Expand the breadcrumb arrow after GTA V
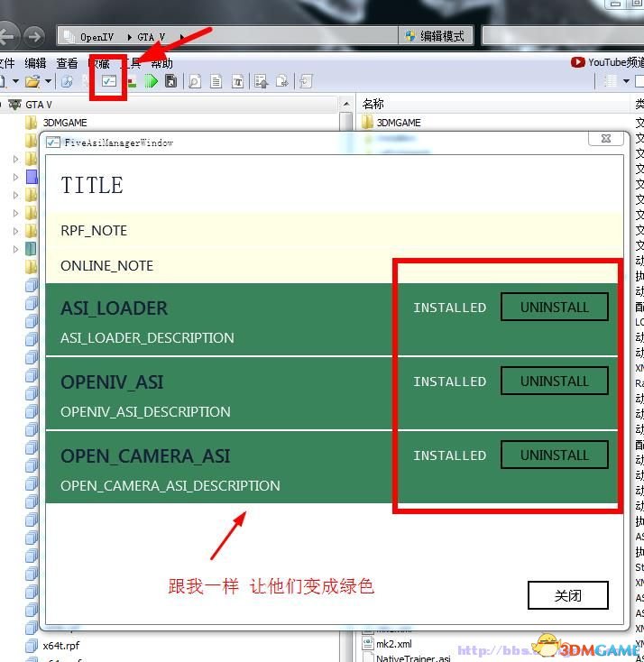The height and width of the screenshot is (662, 644). pyautogui.click(x=182, y=37)
